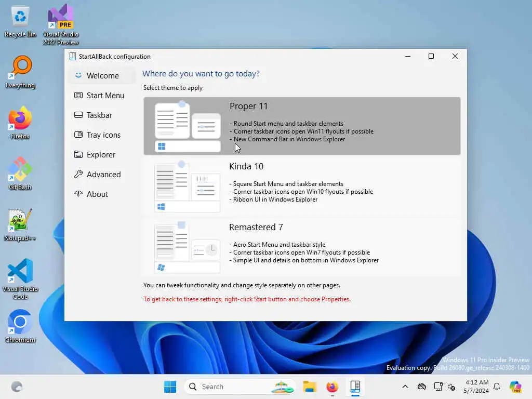Open Copilot preview icon in tray
The width and height of the screenshot is (532, 399).
click(515, 387)
